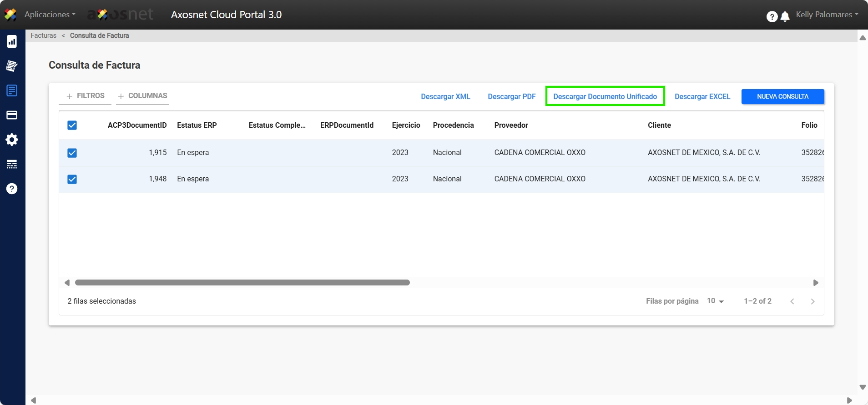
Task: Uncheck the row with document ID 1,948
Action: pyautogui.click(x=72, y=179)
